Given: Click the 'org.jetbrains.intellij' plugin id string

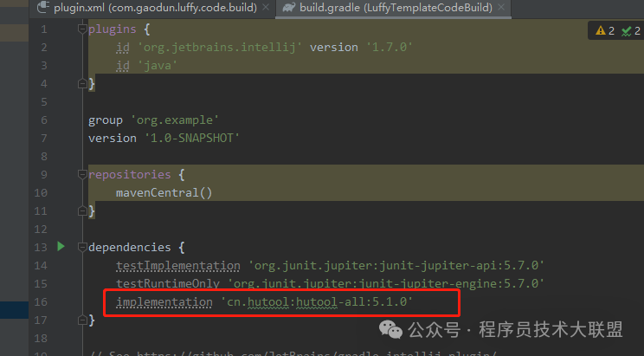Looking at the screenshot, I should 220,48.
